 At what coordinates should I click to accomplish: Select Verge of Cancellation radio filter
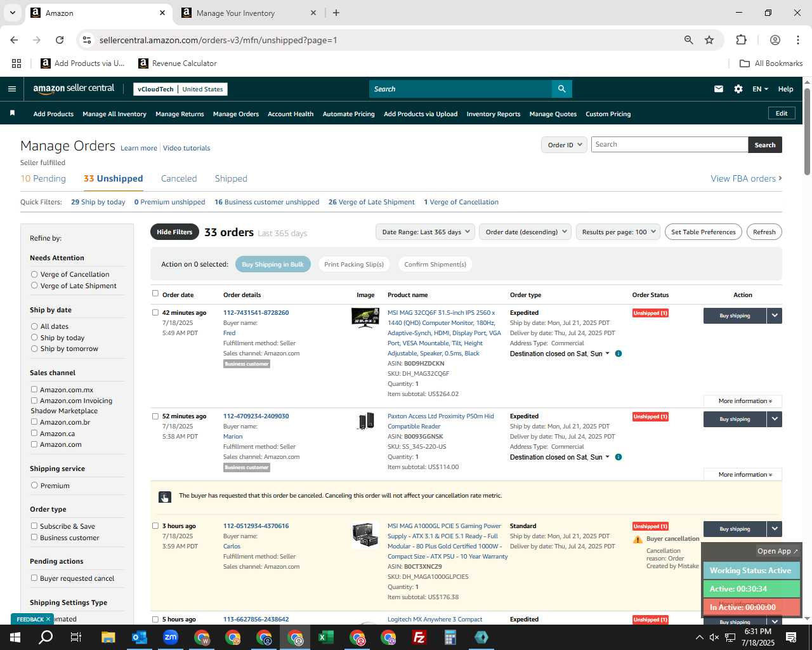click(34, 274)
